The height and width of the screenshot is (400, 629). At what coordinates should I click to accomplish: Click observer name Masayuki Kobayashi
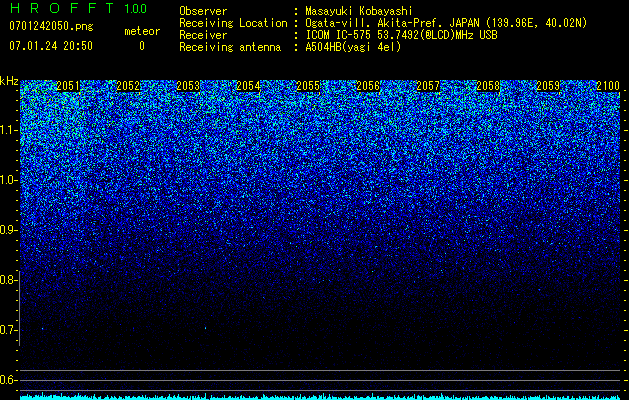pyautogui.click(x=359, y=11)
